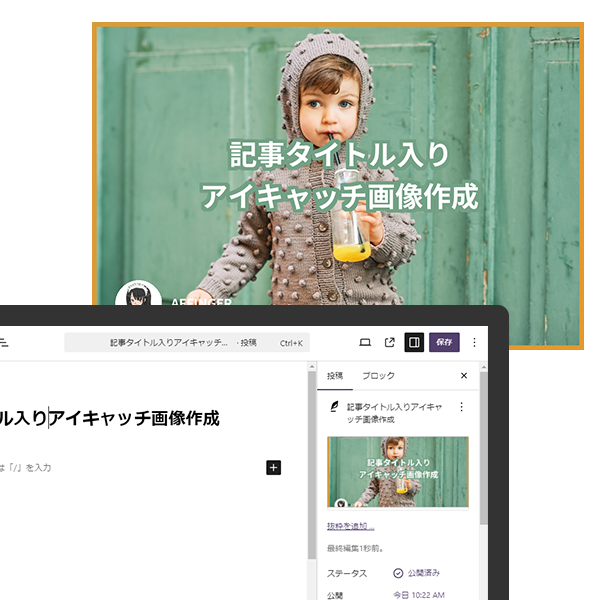This screenshot has width=600, height=600.
Task: Click the 抜粋を追加 link
Action: [x=351, y=526]
